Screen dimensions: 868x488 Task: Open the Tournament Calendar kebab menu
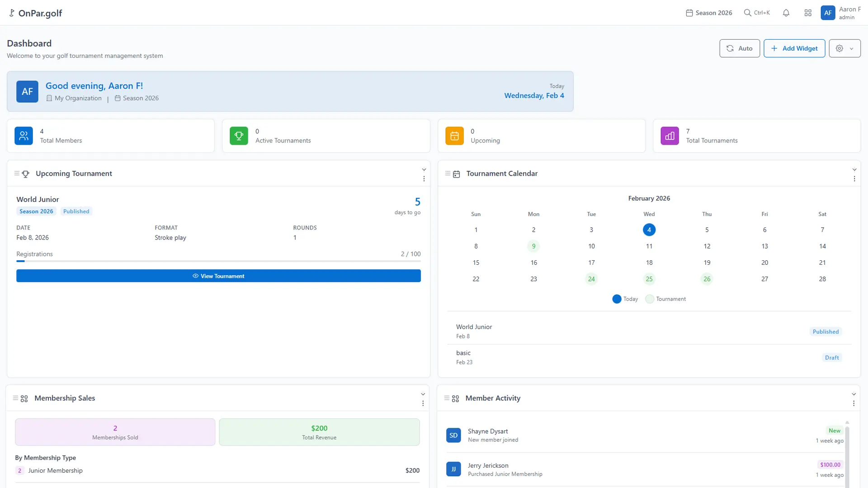(854, 179)
